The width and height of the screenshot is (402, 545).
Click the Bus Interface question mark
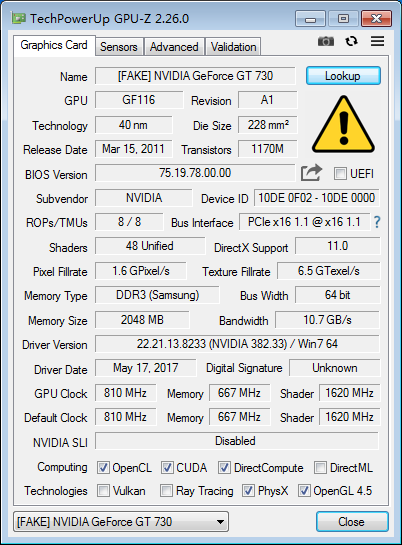377,222
